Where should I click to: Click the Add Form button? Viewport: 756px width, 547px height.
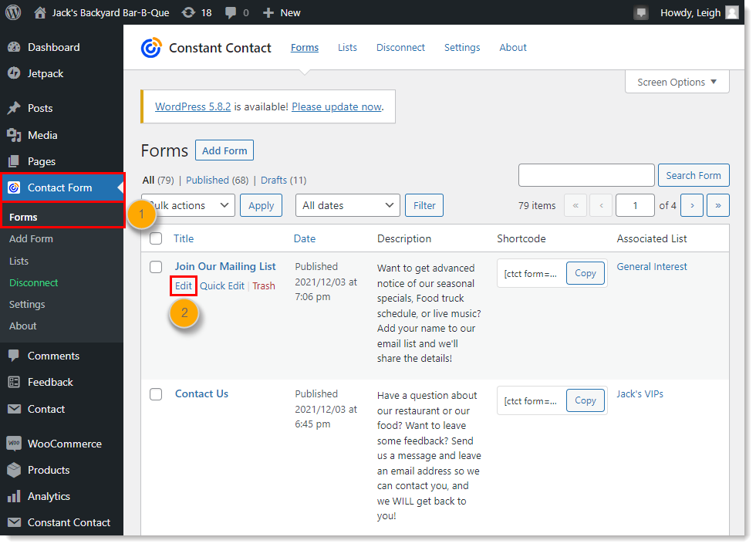[x=224, y=150]
